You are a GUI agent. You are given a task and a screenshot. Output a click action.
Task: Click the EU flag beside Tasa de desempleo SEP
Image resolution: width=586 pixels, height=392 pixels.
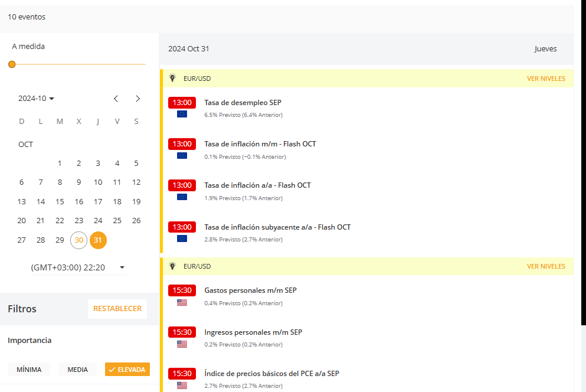183,115
